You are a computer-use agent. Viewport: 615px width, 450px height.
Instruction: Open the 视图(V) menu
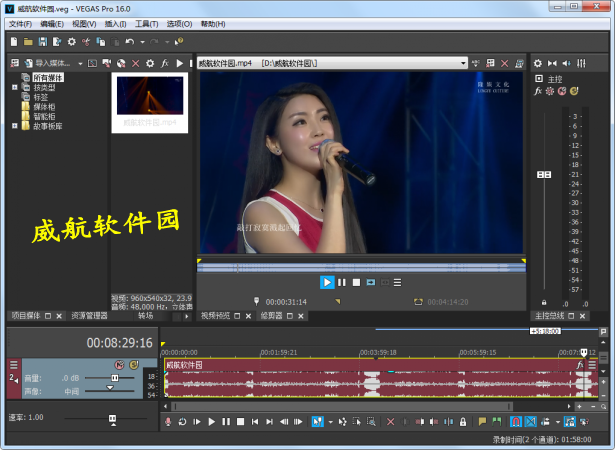coord(84,24)
